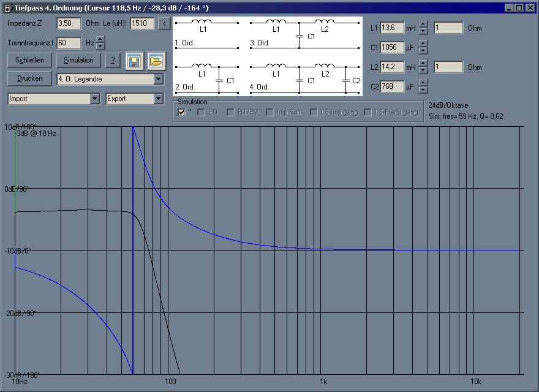Click the '24dB/Oktave' label
539x392 pixels.
pos(448,105)
